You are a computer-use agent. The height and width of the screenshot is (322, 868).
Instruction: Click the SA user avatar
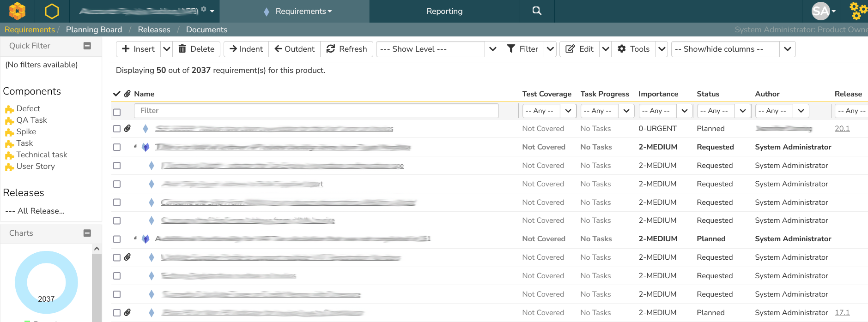[821, 11]
